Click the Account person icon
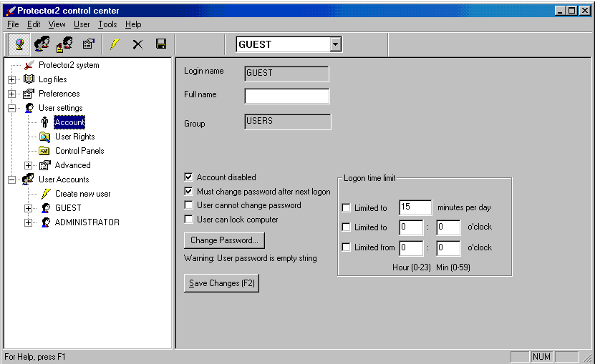 tap(45, 122)
